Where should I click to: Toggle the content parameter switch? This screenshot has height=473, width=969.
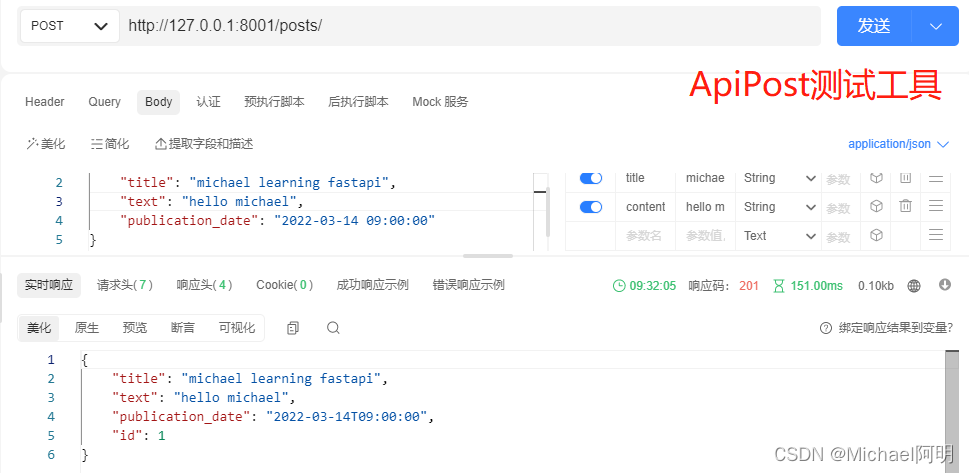pos(591,207)
